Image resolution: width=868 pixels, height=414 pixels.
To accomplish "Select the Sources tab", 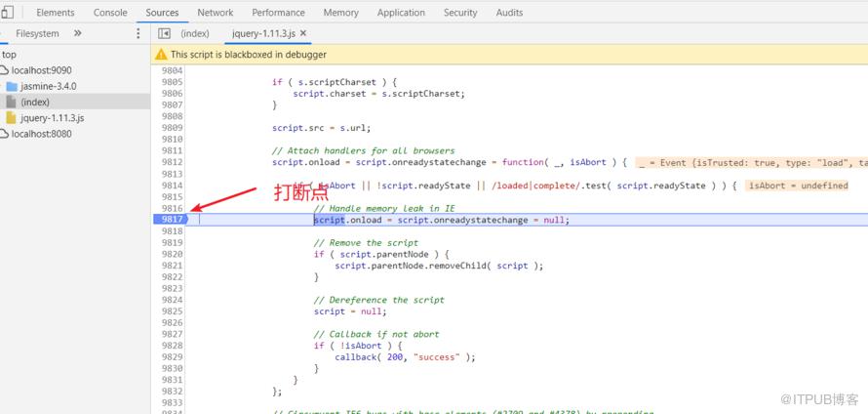I will (x=162, y=12).
